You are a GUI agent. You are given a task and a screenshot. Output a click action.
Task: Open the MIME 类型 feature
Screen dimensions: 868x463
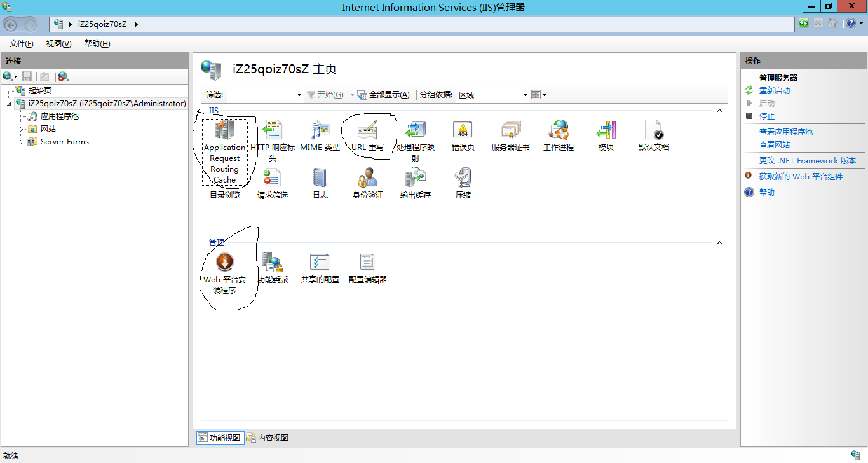pos(320,130)
